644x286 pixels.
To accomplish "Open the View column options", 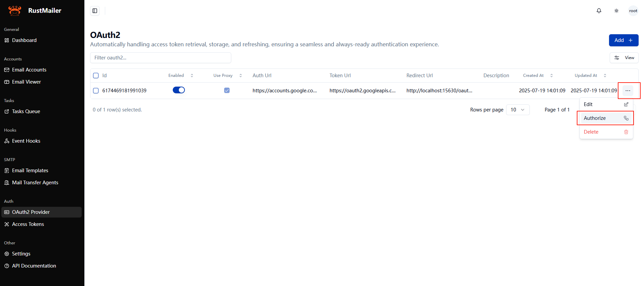I will tap(624, 58).
